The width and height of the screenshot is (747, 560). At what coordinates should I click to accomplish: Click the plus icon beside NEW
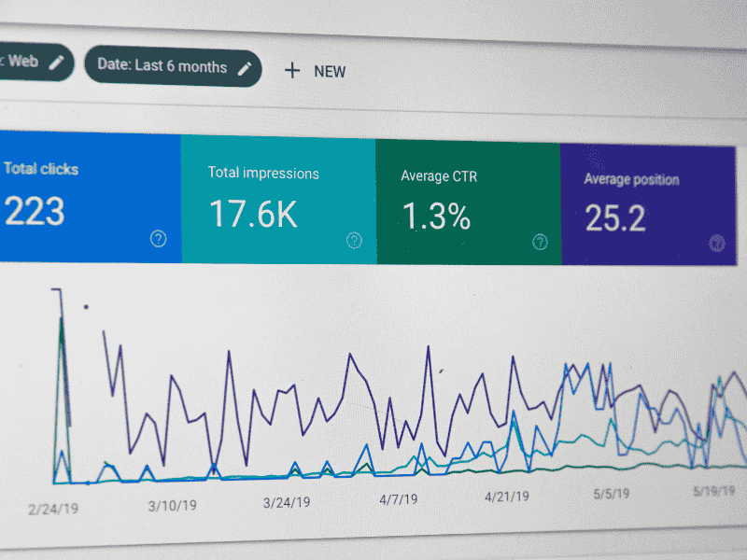[x=292, y=70]
